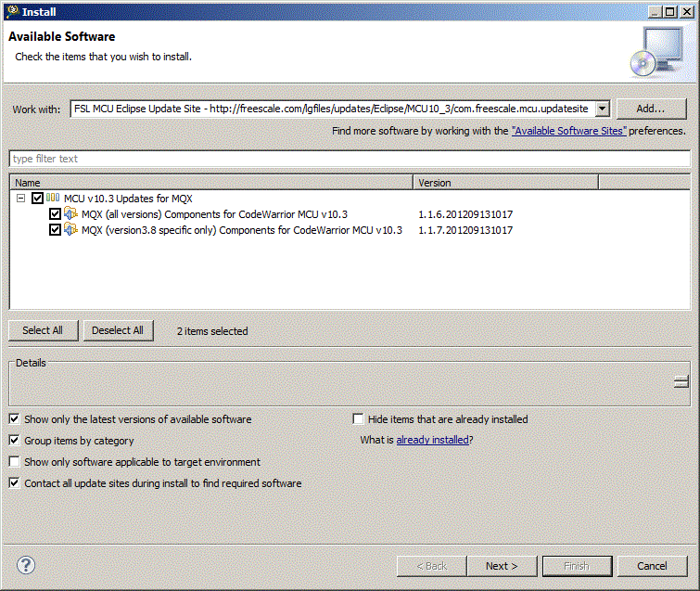700x591 pixels.
Task: Open the Available Software Sites link
Action: click(x=569, y=131)
